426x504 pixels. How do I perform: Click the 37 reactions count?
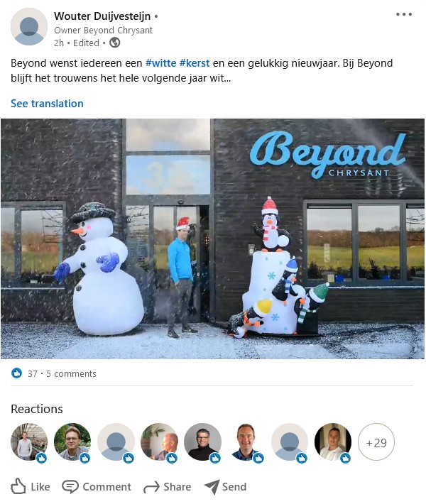[33, 373]
